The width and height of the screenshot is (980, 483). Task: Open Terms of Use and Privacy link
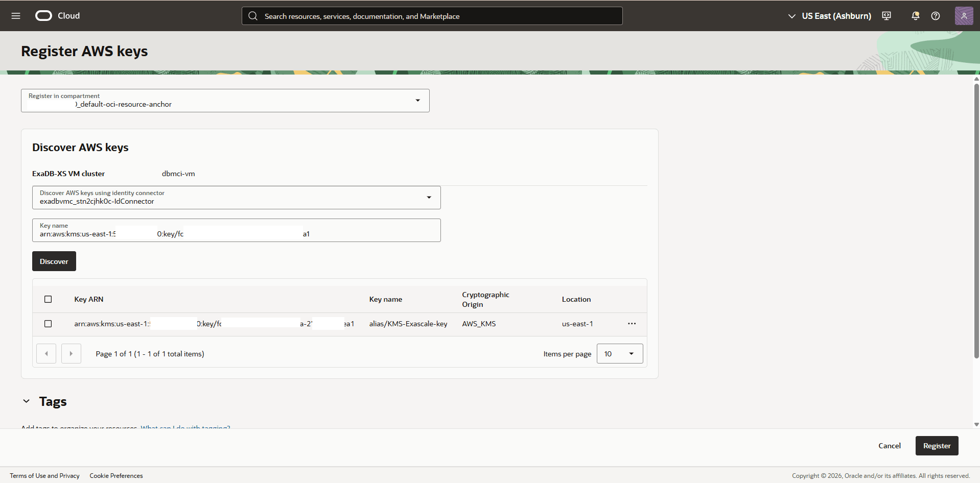coord(44,476)
